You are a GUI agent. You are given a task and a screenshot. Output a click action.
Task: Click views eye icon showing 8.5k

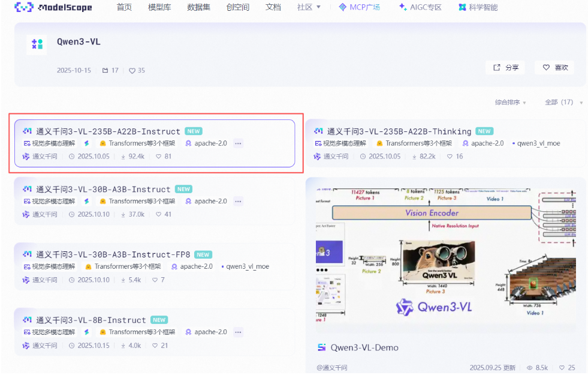(529, 368)
